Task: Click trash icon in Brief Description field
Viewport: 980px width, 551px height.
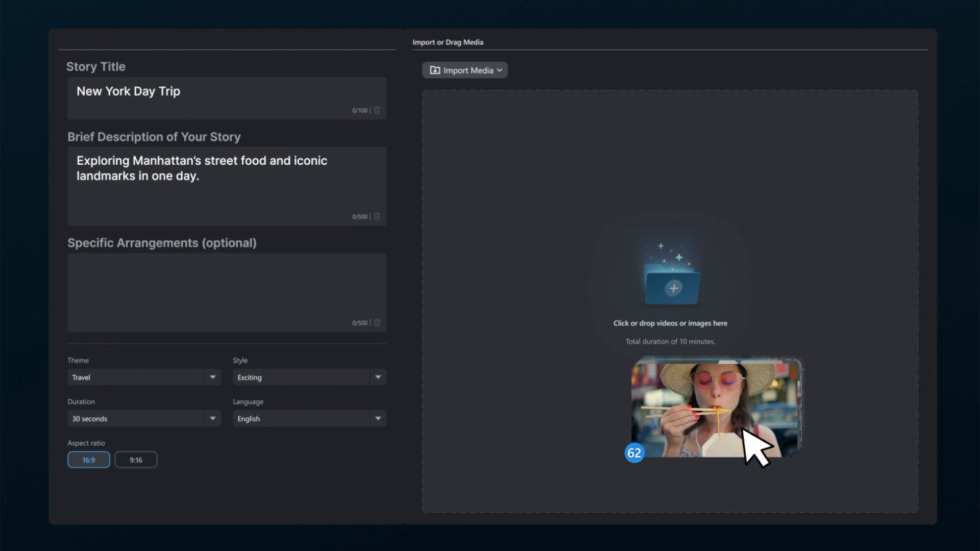Action: click(377, 216)
